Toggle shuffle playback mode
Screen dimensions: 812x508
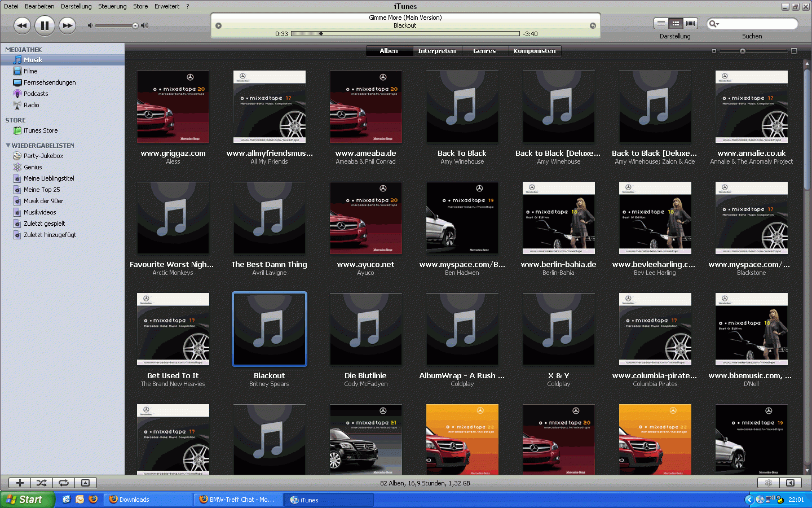point(42,483)
